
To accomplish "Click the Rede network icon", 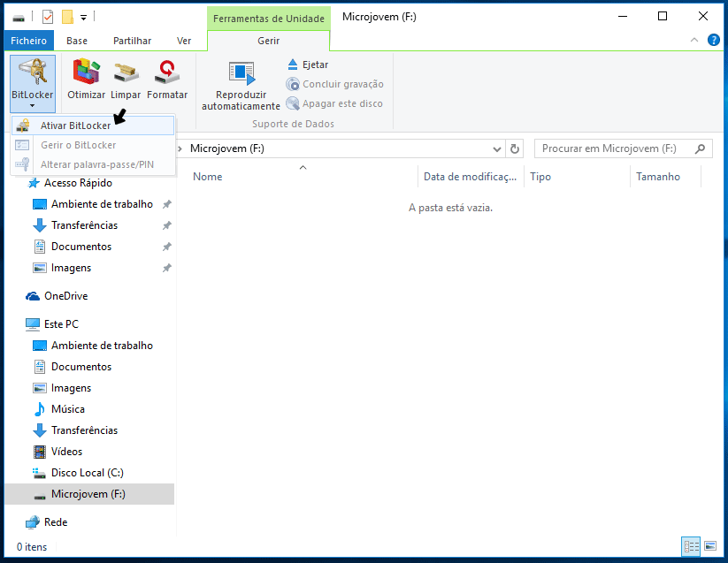I will point(33,522).
